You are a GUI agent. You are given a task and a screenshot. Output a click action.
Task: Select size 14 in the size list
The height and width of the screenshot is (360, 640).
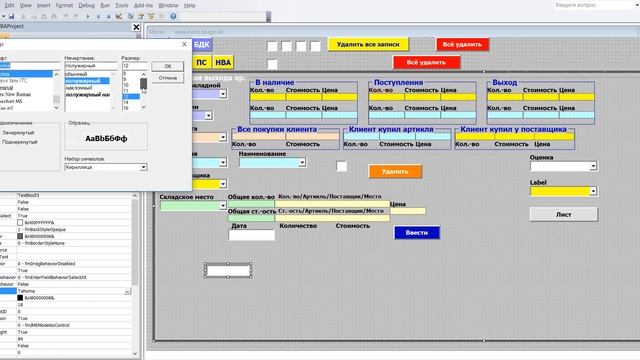pos(125,102)
